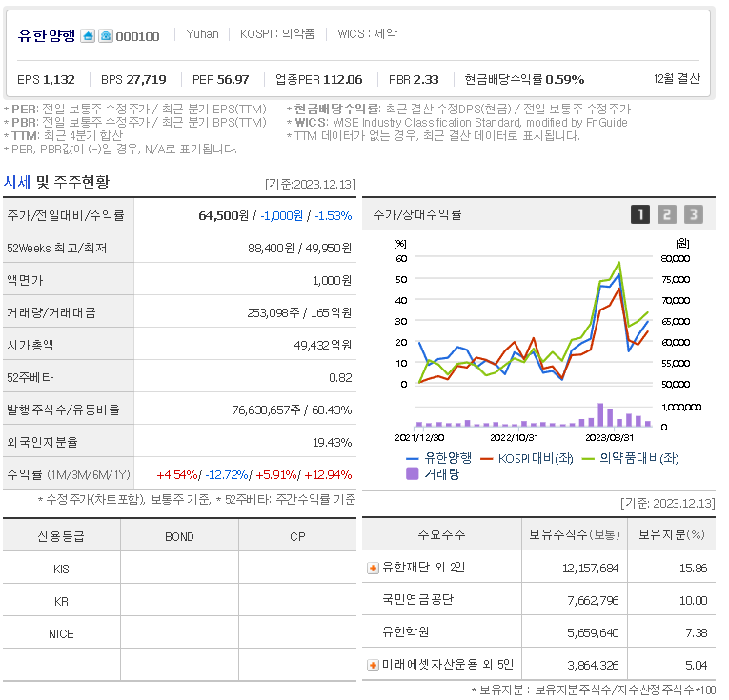Select shares held 7,662,796
The image size is (729, 700).
(x=593, y=601)
